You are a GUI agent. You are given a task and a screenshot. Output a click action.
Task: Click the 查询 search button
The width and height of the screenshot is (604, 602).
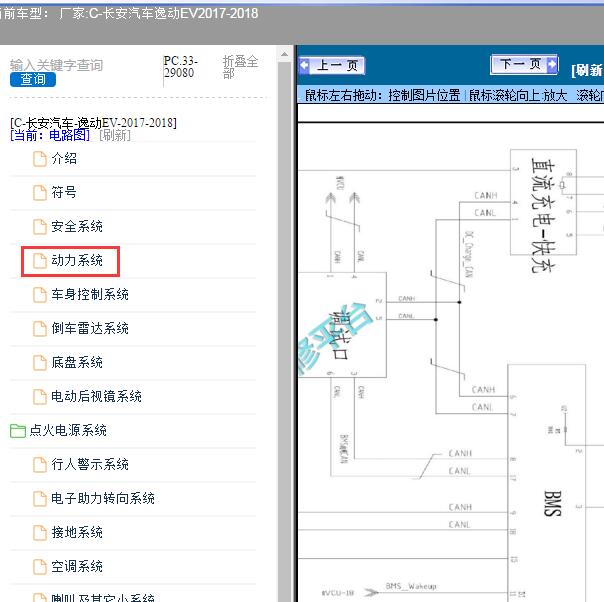pyautogui.click(x=33, y=79)
